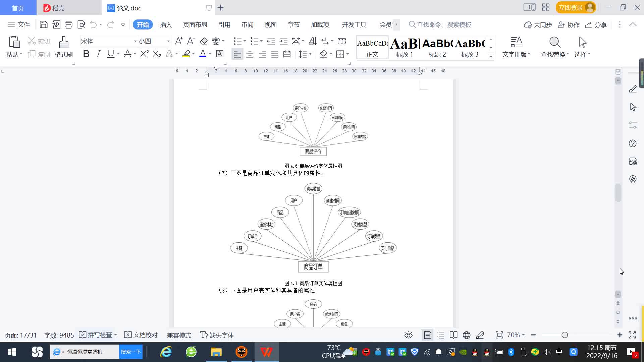The width and height of the screenshot is (644, 362).
Task: Decrease font size icon
Action: 191,41
